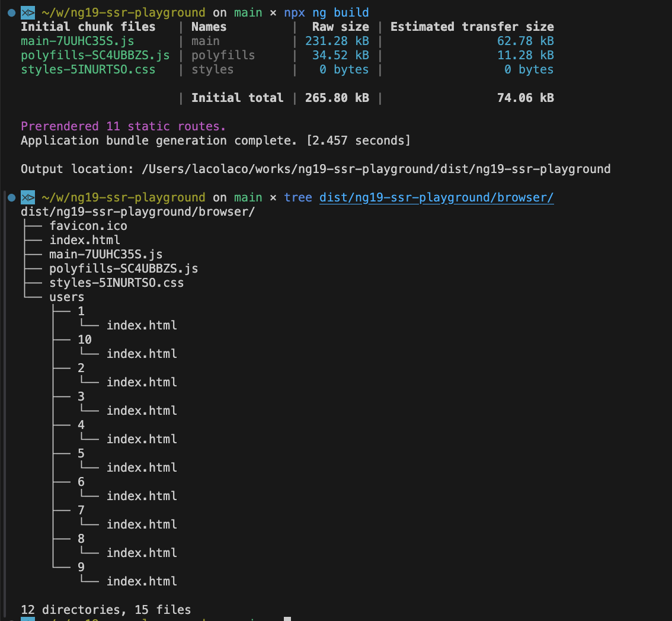The height and width of the screenshot is (621, 672).
Task: Select the polyfills-SC4UBBZS.js entry in the tree
Action: click(123, 268)
